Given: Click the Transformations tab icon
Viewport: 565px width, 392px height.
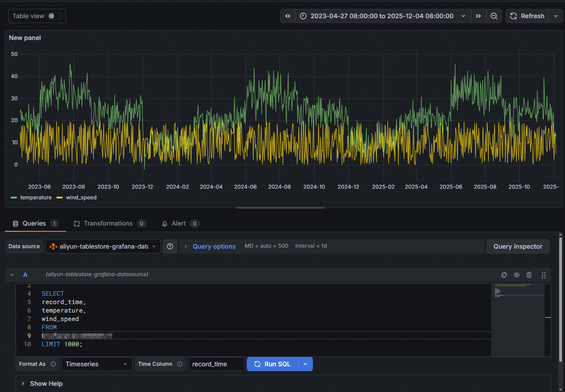Looking at the screenshot, I should point(77,223).
